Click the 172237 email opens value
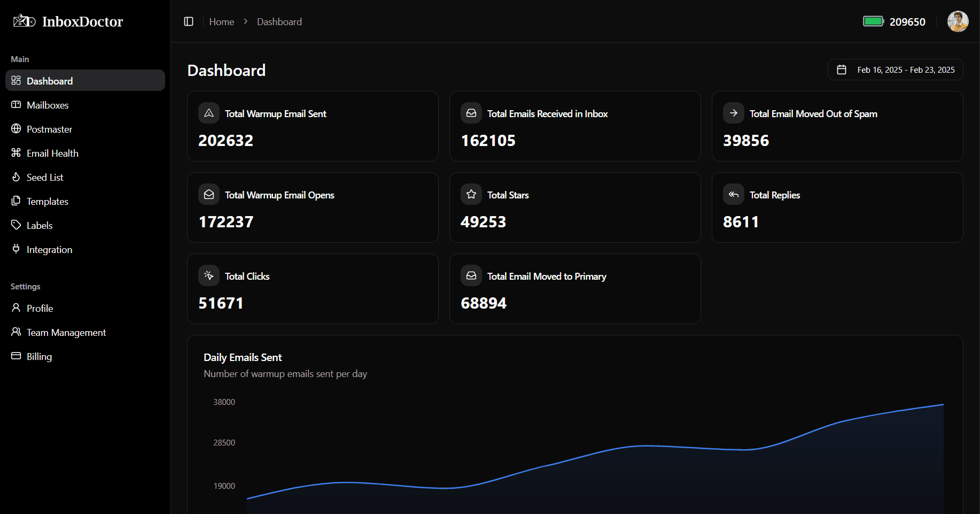 (226, 221)
